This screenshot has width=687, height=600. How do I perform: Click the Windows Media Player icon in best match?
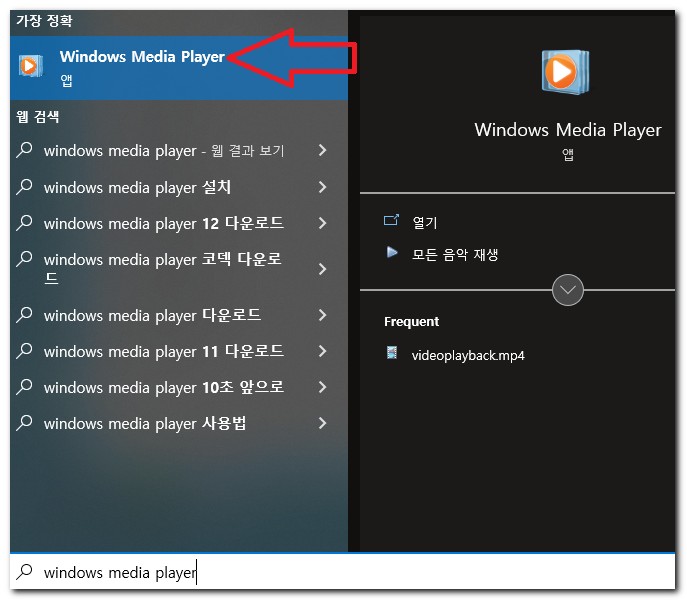pos(31,66)
